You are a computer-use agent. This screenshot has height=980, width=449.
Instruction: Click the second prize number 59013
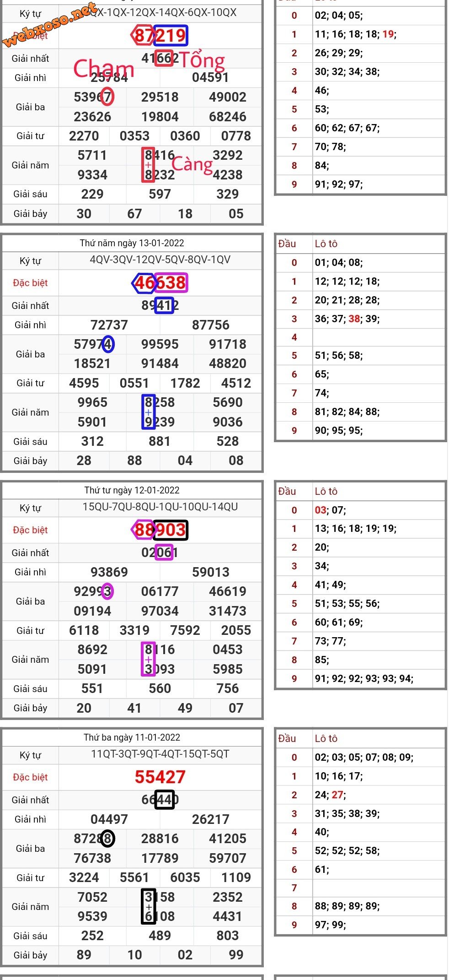click(x=210, y=572)
